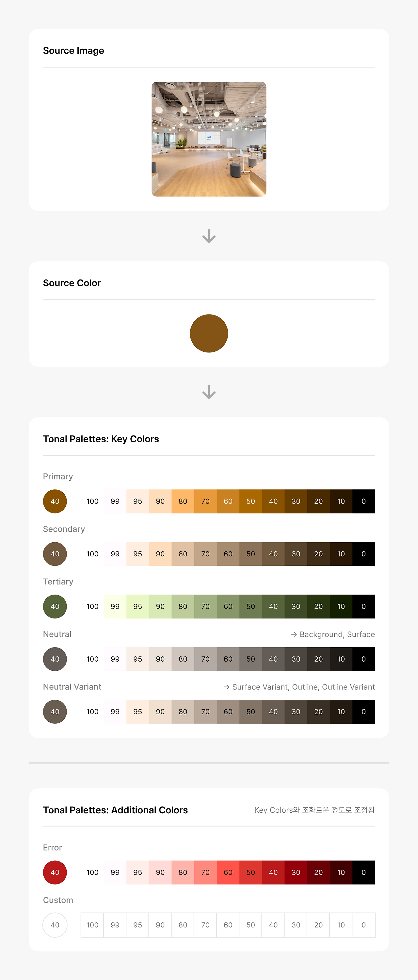Click the Secondary key color 40 circle

click(55, 554)
